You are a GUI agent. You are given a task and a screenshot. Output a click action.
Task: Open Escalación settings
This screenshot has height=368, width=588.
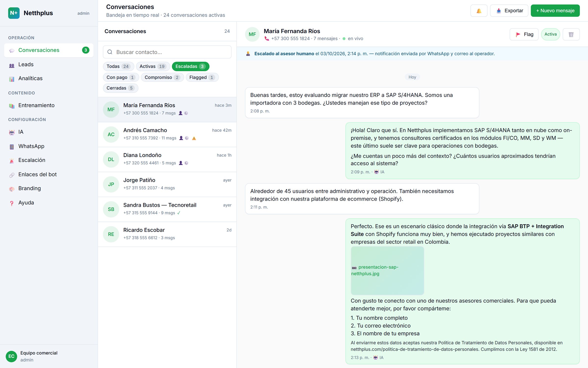click(x=49, y=160)
